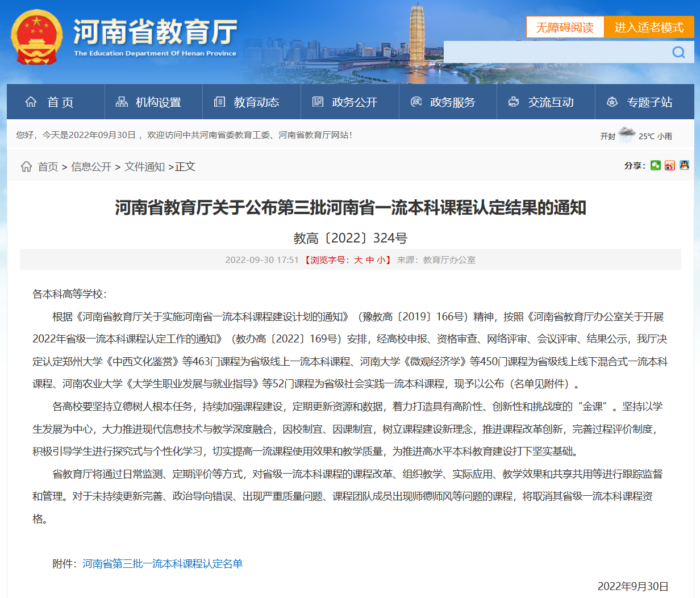
Task: Open 交流互动 navigation menu
Action: (x=541, y=102)
